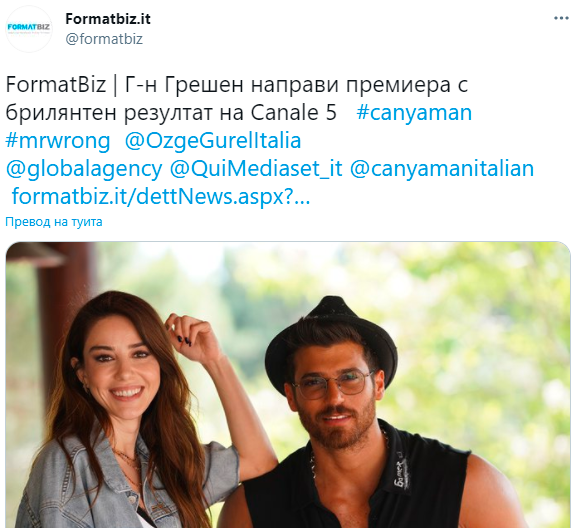Image resolution: width=575 pixels, height=528 pixels.
Task: Open the #mrwrong hashtag
Action: click(x=58, y=141)
